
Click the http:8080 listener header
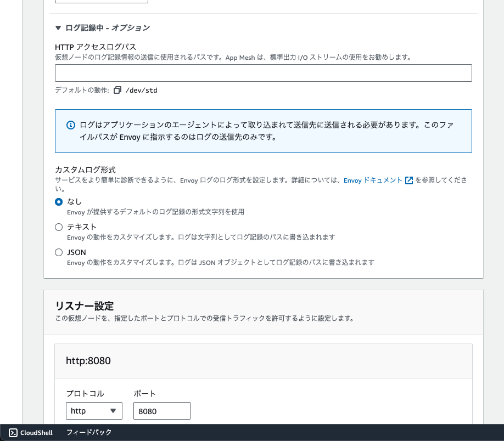pyautogui.click(x=263, y=361)
